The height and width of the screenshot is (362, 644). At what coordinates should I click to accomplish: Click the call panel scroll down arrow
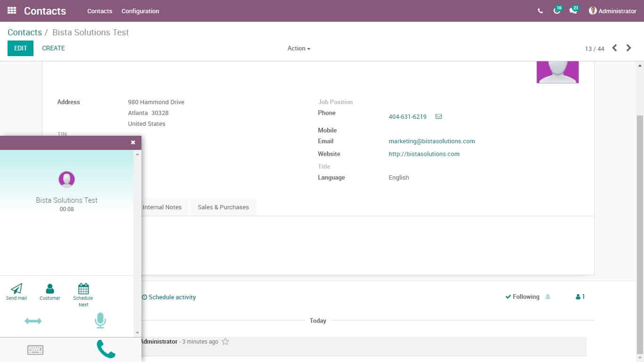[138, 333]
